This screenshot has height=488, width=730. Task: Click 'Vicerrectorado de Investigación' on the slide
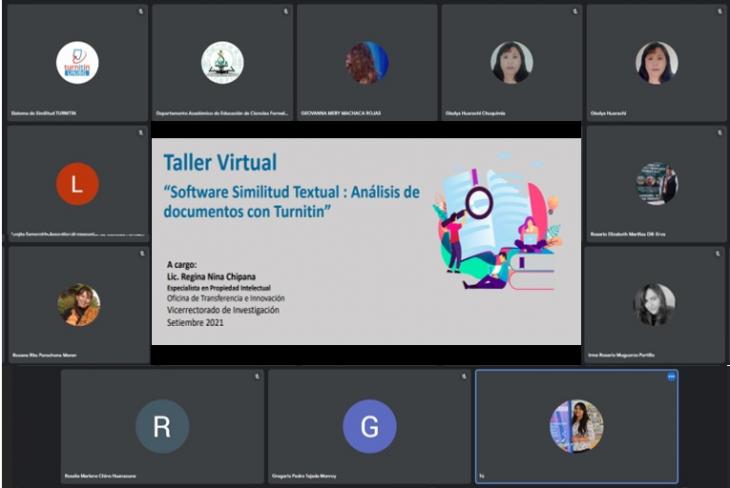point(223,310)
